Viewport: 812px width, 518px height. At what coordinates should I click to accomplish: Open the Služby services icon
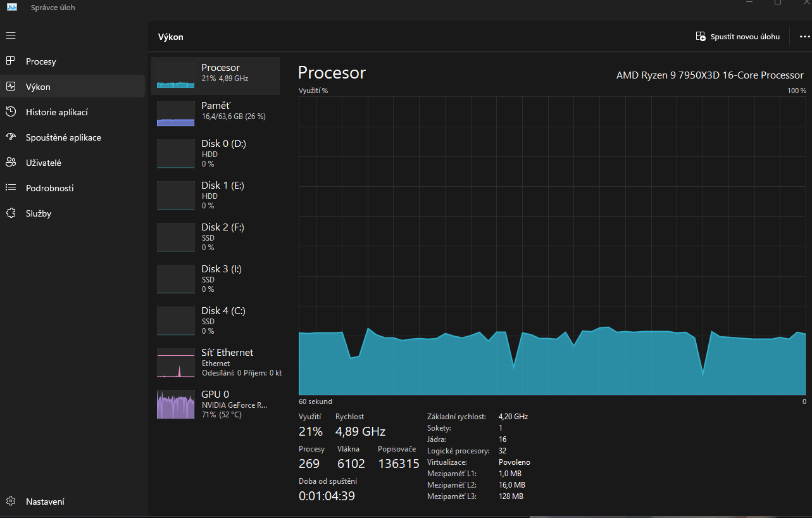click(11, 213)
